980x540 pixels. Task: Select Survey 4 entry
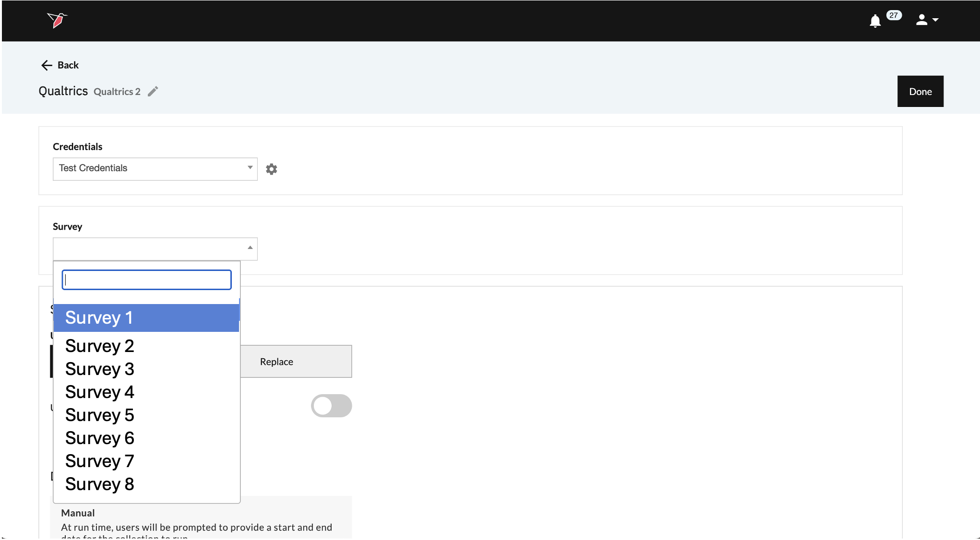[x=99, y=392]
